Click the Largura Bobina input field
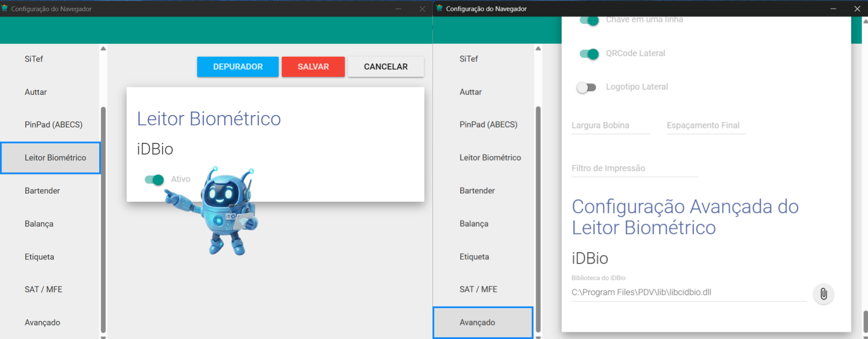 (610, 125)
